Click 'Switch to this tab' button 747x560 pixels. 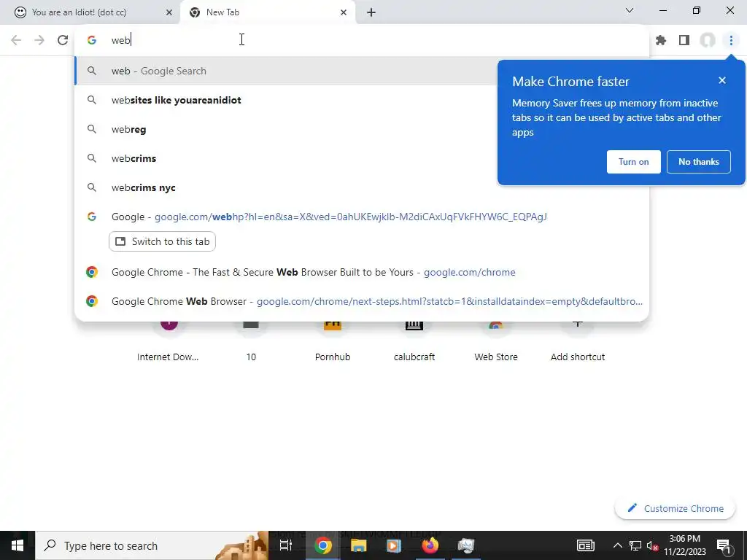[x=163, y=241]
